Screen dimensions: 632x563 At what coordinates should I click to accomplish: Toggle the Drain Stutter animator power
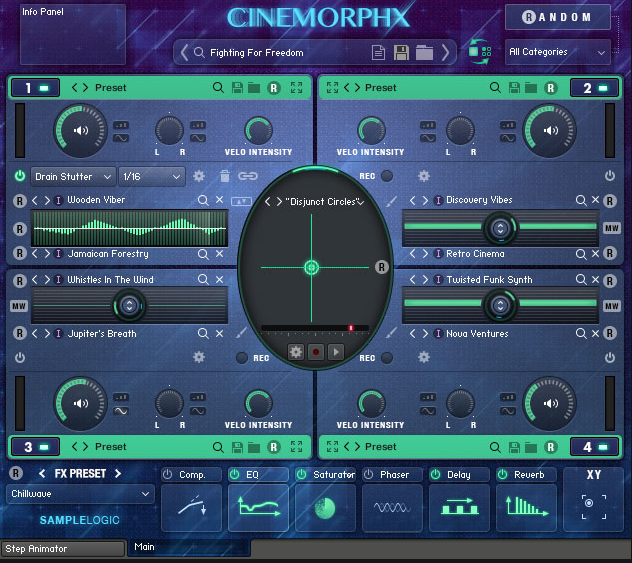[19, 176]
